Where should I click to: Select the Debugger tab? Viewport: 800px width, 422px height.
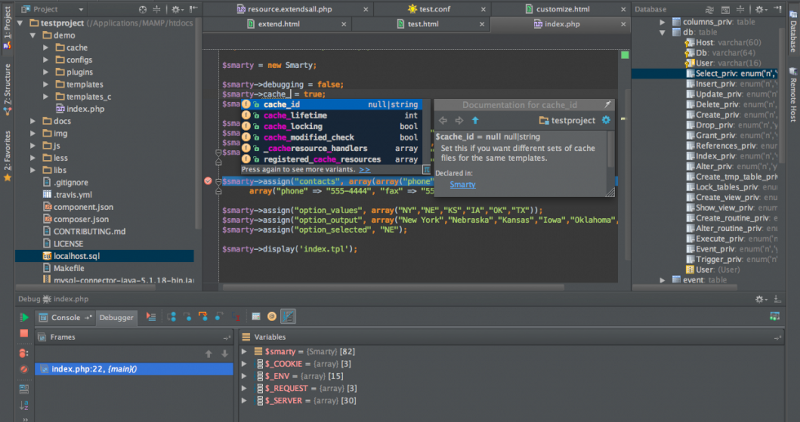[116, 317]
